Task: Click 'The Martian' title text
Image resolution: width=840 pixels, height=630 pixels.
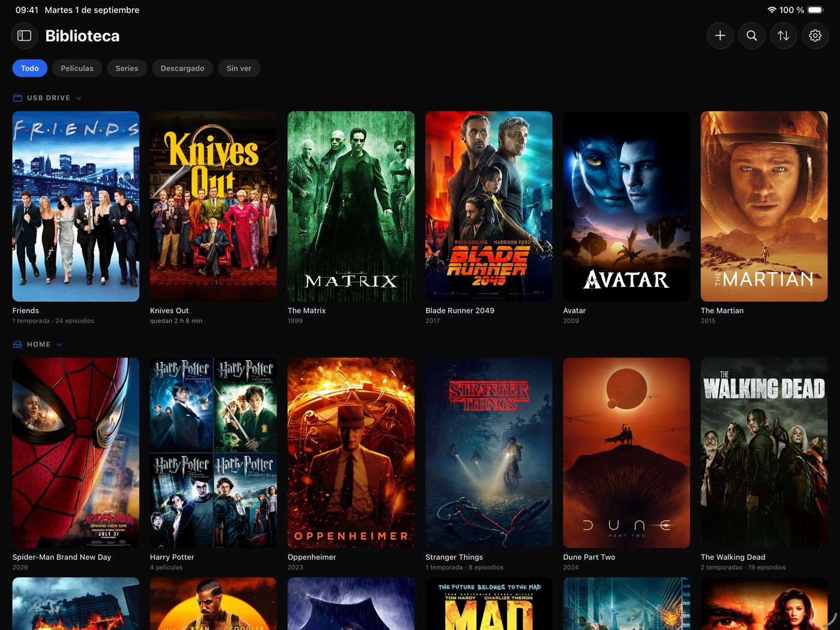Action: pyautogui.click(x=722, y=311)
